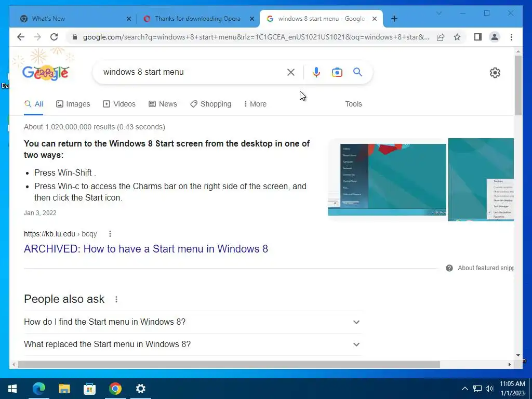Open the three-dot menu beside kb.iu.edu result

(110, 234)
